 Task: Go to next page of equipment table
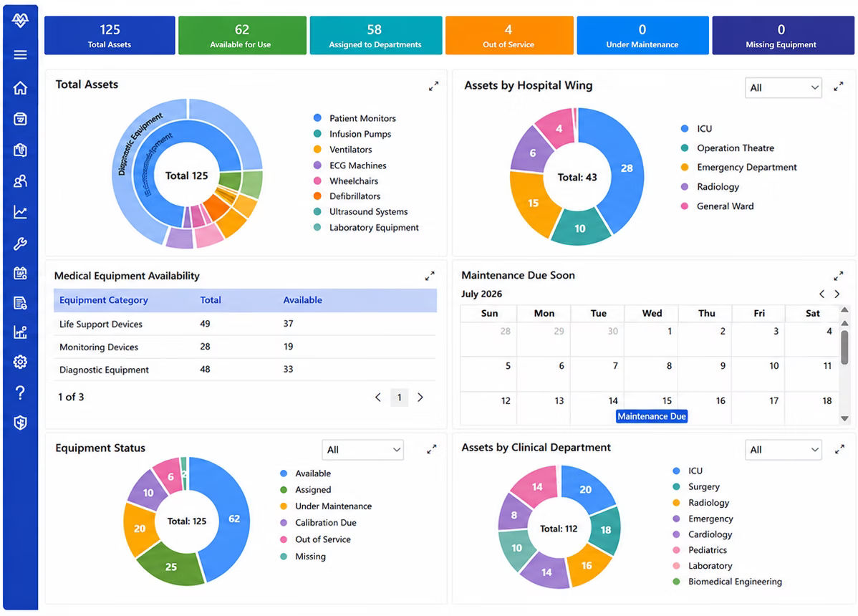(420, 398)
